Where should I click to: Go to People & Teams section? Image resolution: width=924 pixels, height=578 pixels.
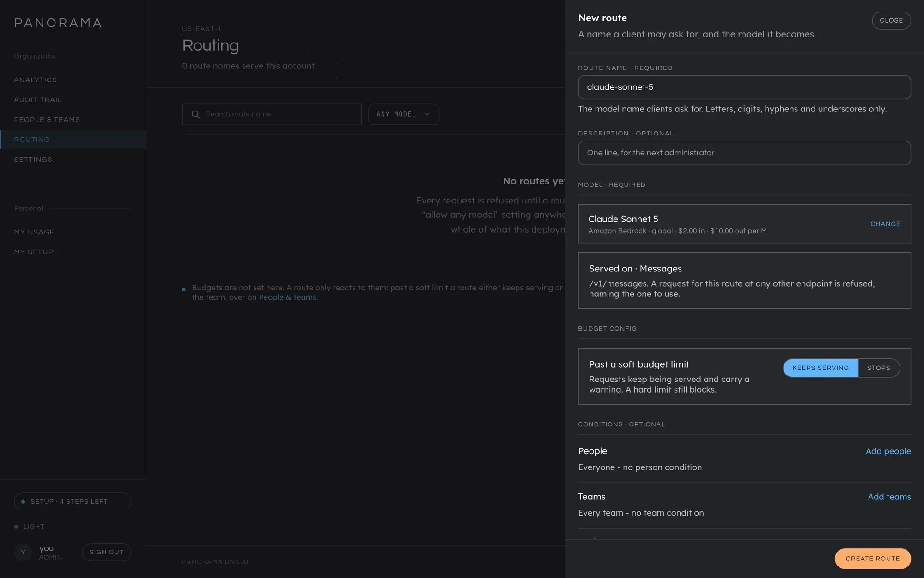(47, 120)
